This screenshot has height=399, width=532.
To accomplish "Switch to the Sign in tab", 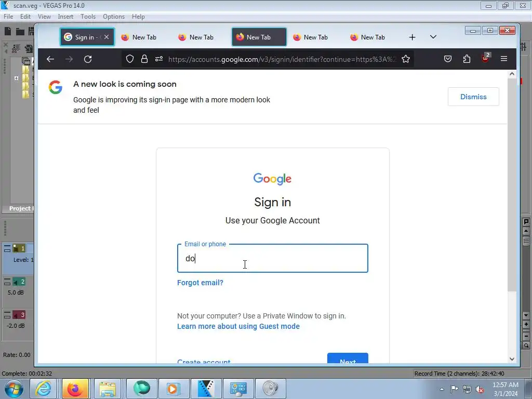I will 87,37.
